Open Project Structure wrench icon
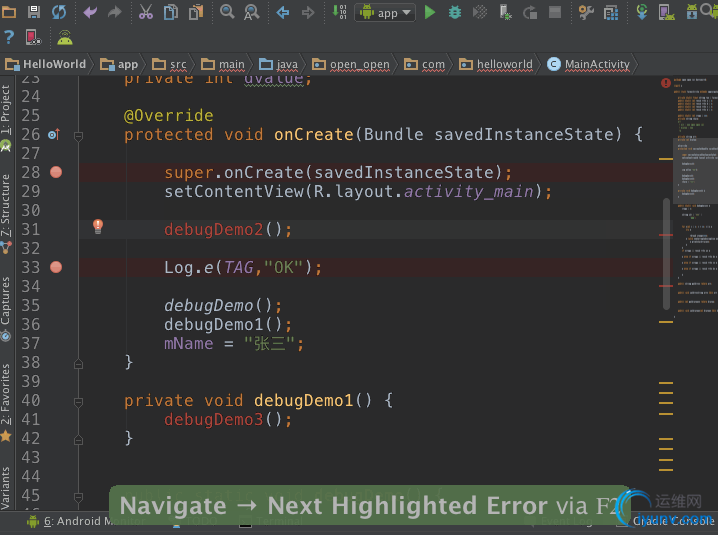 coord(586,12)
